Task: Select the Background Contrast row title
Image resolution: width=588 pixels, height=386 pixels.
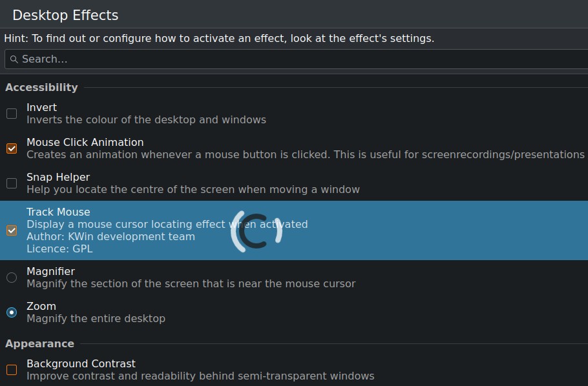Action: [81, 364]
